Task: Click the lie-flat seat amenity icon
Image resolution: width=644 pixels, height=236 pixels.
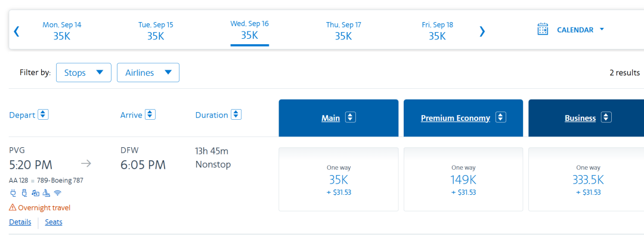Action: 47,192
